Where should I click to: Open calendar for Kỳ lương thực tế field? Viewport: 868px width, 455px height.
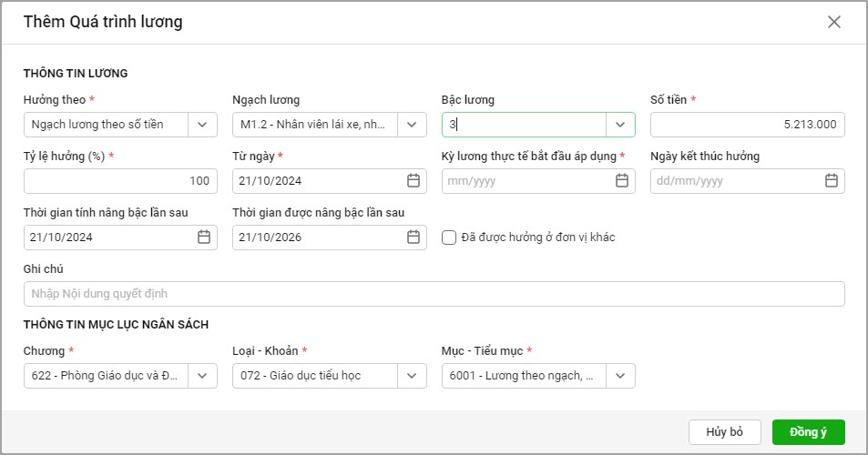622,181
